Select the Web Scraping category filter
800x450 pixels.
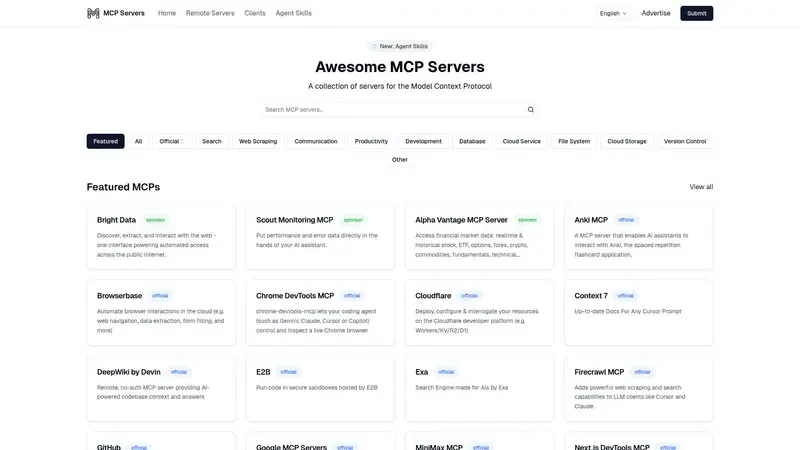pyautogui.click(x=258, y=141)
